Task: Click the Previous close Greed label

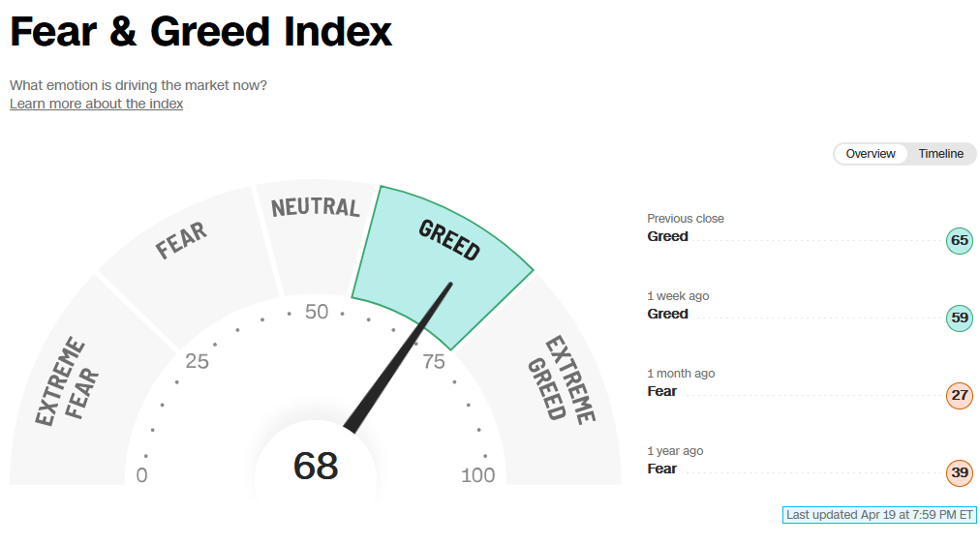Action: (x=667, y=237)
